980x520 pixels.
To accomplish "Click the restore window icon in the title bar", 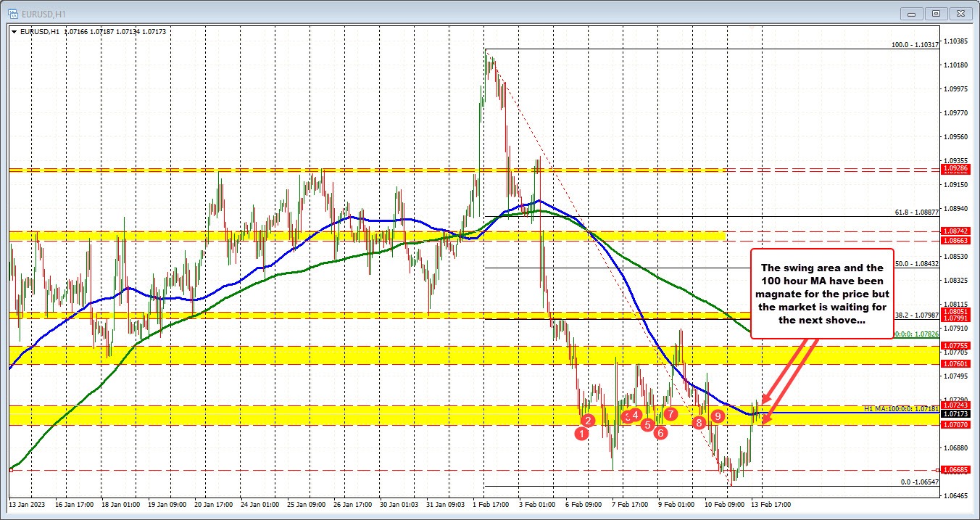I will 937,12.
